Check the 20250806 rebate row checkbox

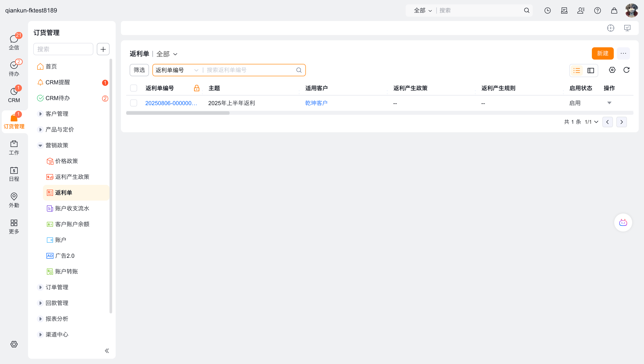[134, 103]
